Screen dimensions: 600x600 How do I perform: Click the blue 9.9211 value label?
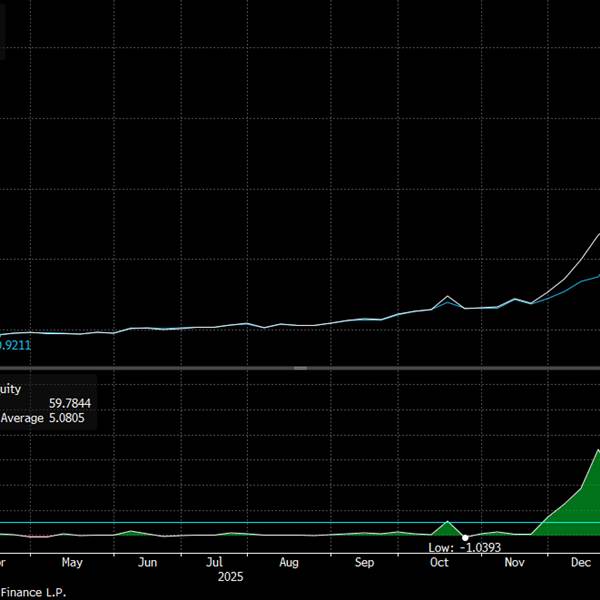[14, 345]
